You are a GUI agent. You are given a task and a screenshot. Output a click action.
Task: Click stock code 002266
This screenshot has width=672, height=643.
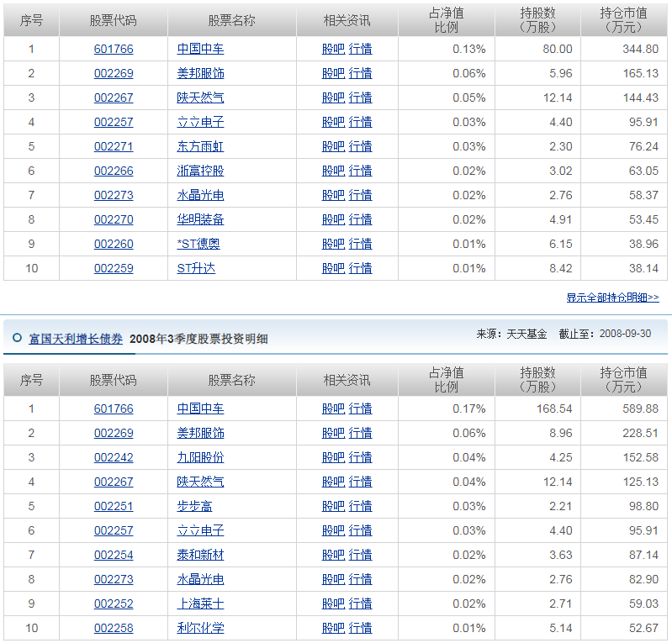coord(114,171)
